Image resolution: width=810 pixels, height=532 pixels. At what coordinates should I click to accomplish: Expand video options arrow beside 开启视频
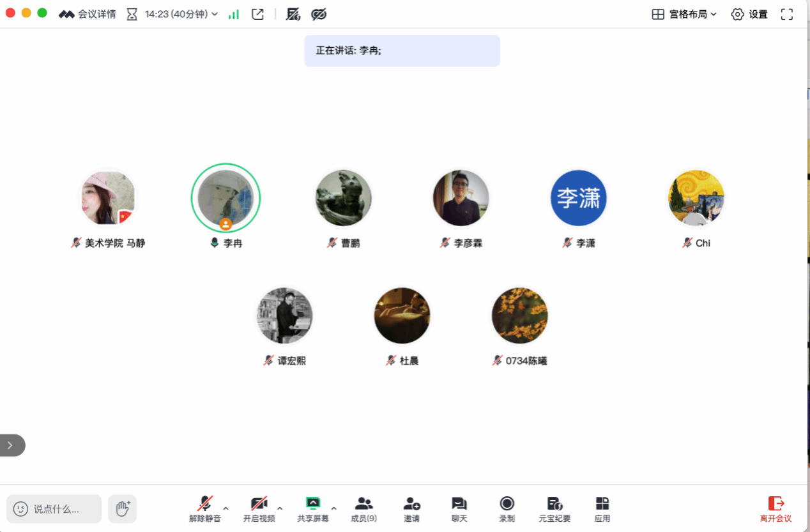pos(280,508)
